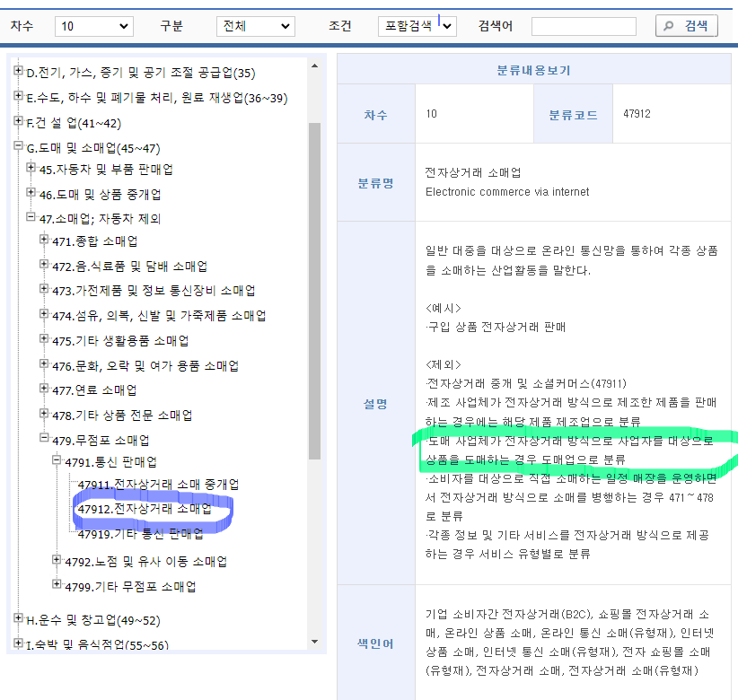Open 46.도매 및 상품 중개업 entry
This screenshot has height=700, width=738.
(101, 194)
